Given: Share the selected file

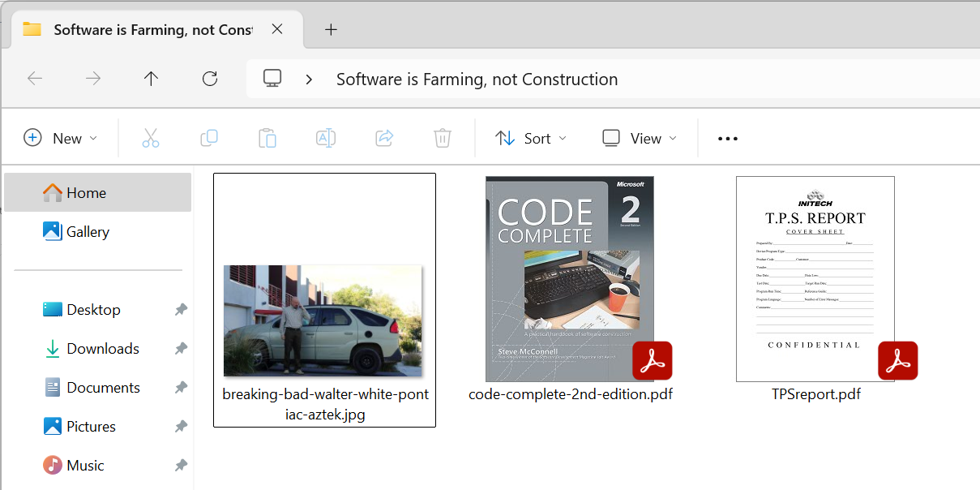Looking at the screenshot, I should 384,138.
